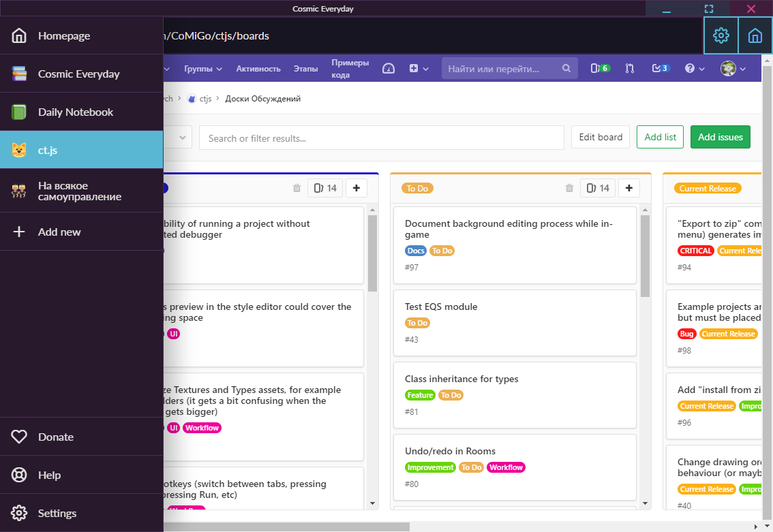Click Add new in sidebar
Image resolution: width=773 pixels, height=532 pixels.
click(81, 232)
